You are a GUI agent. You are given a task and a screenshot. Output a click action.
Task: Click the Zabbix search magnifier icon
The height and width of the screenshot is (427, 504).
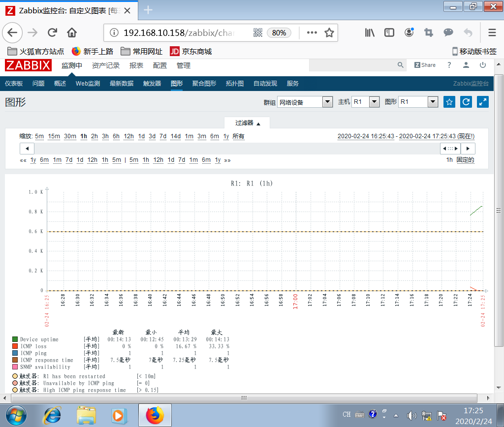pos(400,65)
